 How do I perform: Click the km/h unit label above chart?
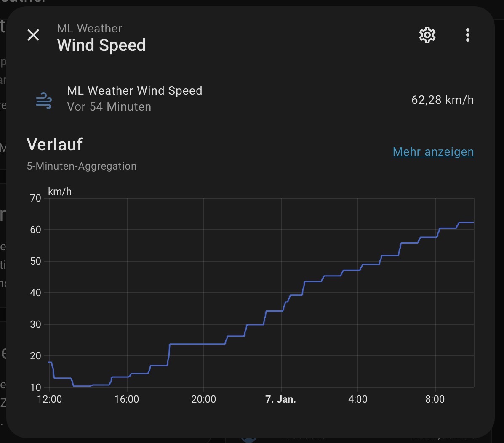click(x=60, y=191)
